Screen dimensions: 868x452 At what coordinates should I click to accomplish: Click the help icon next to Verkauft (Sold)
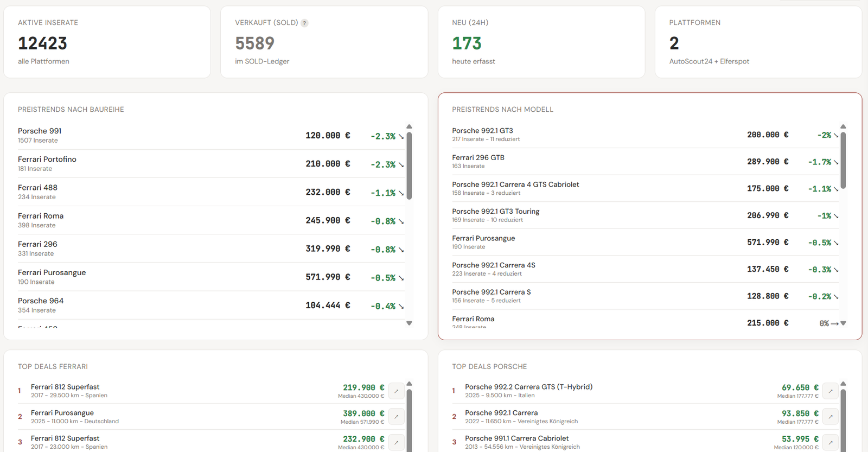coord(304,23)
